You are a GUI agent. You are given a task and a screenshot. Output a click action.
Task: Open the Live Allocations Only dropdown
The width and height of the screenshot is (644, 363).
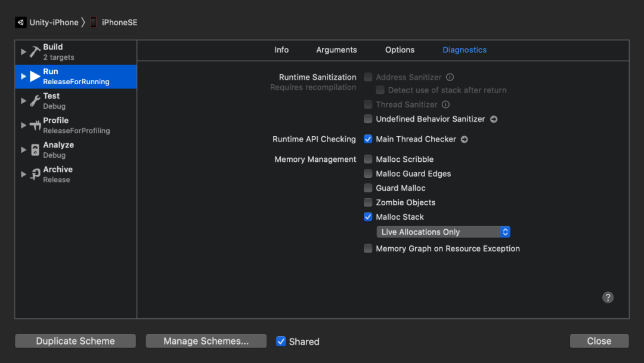[x=443, y=232]
